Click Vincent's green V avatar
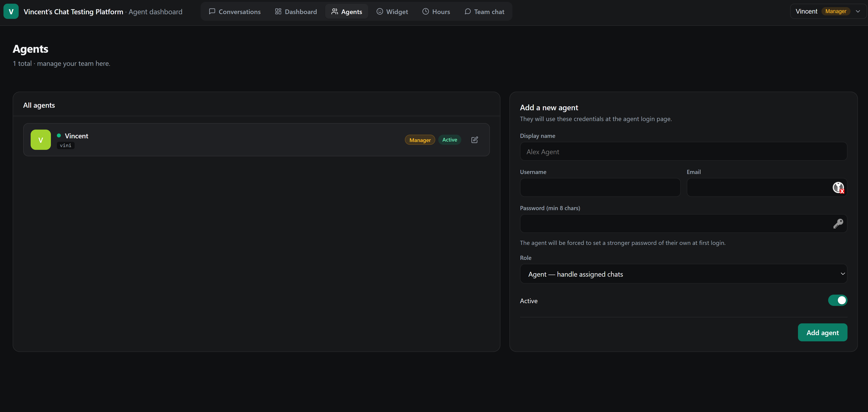 41,140
